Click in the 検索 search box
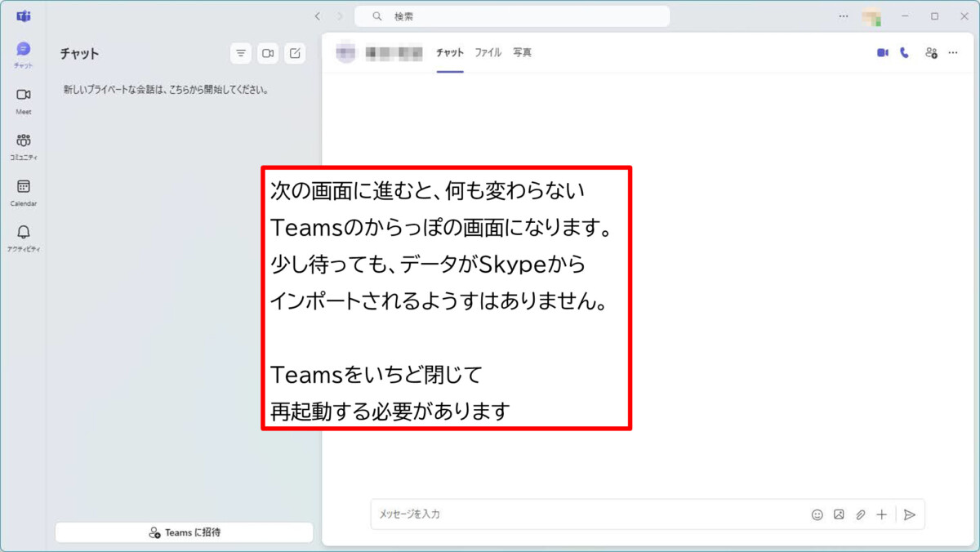Image resolution: width=980 pixels, height=552 pixels. (x=512, y=16)
